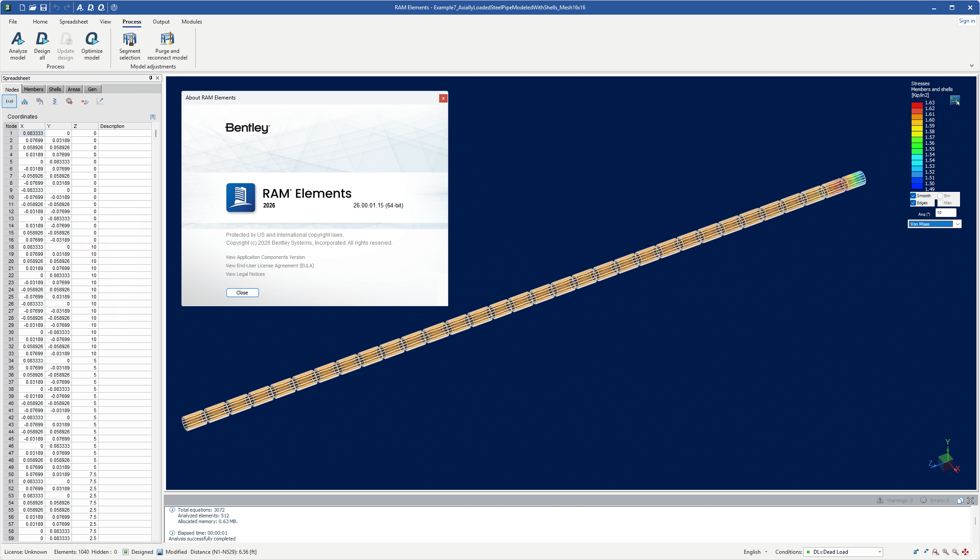Switch to the Output ribbon tab
This screenshot has width=980, height=560.
click(x=161, y=22)
